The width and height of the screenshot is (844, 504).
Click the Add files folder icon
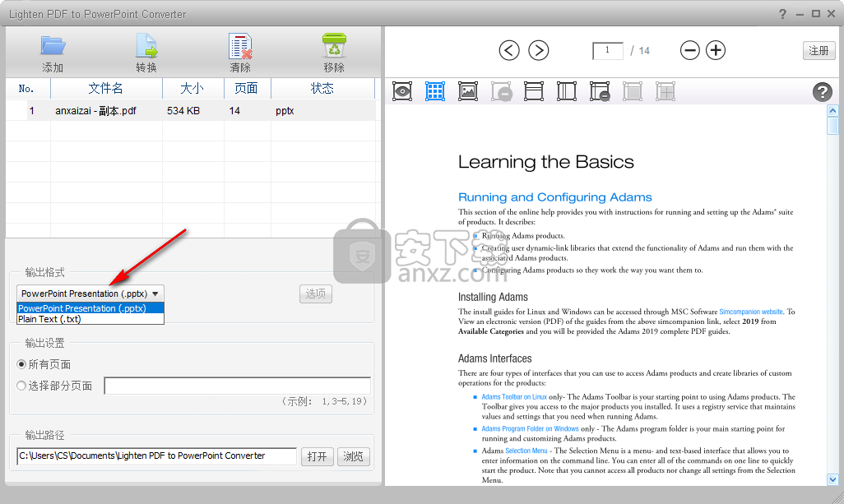pos(53,46)
